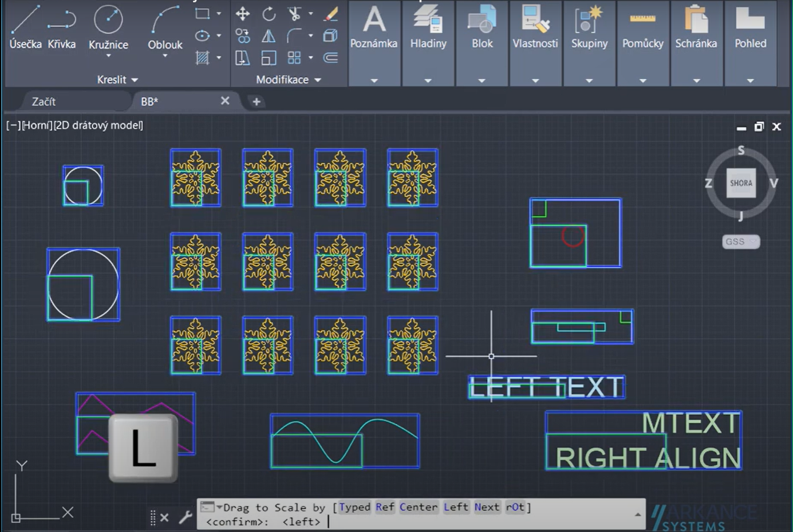Screen dimensions: 793x532
Task: Click the S compass direction on ViewCube
Action: point(741,150)
